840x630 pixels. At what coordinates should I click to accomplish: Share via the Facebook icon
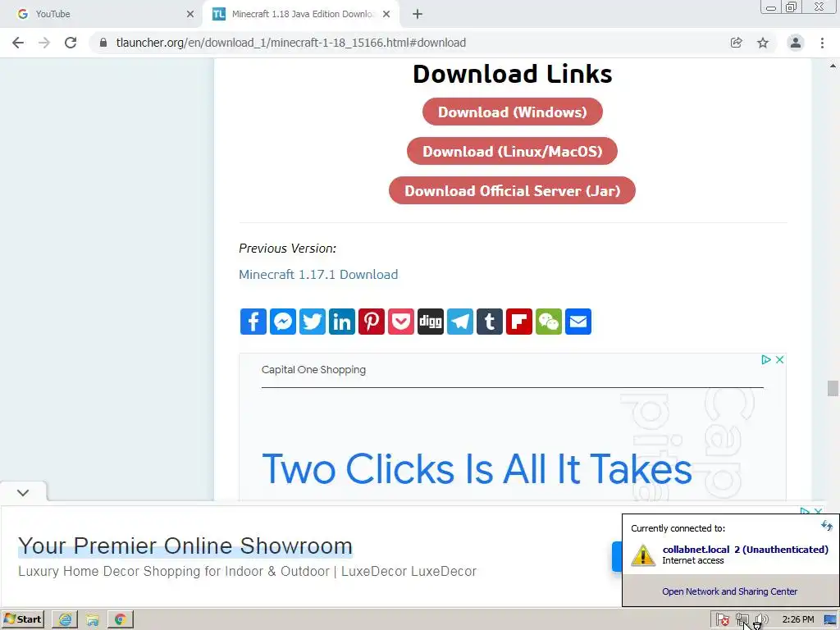tap(253, 322)
